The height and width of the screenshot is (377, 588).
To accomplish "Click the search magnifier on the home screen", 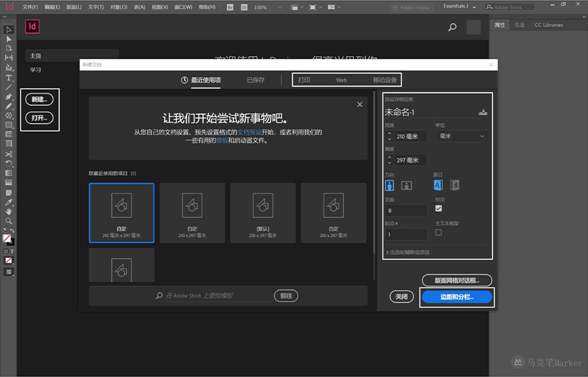I will [453, 27].
